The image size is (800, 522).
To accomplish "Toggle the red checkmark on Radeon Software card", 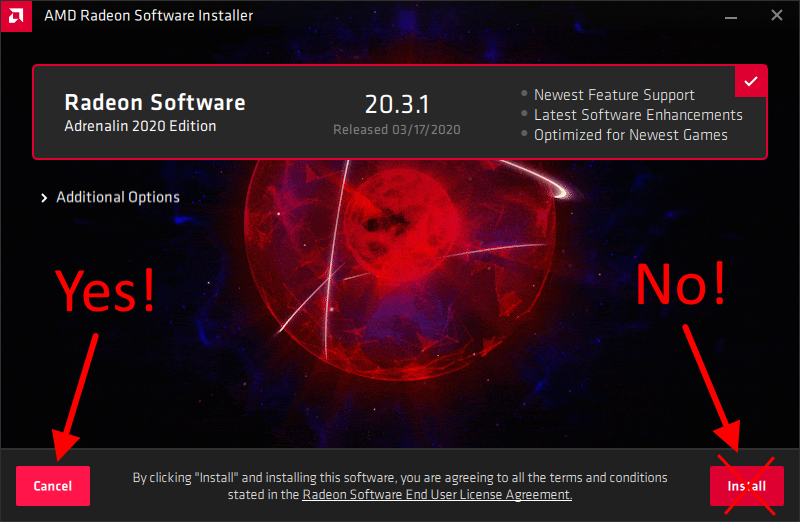I will click(751, 81).
